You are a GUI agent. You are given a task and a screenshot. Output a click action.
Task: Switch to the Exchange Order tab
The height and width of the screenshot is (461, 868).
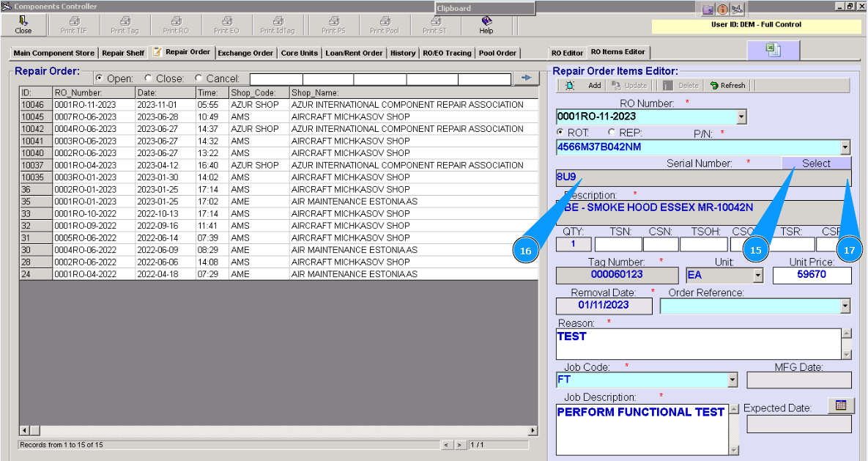(x=245, y=53)
